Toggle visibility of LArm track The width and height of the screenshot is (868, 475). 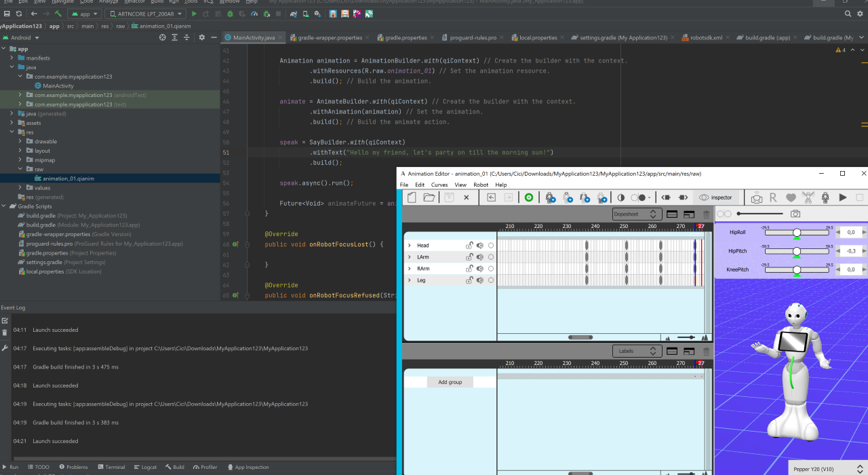[x=479, y=257]
